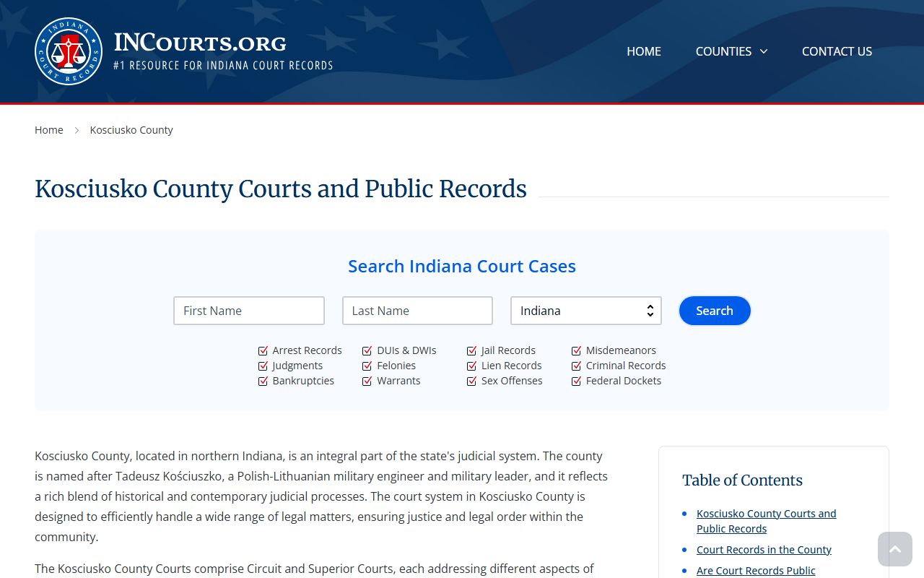The image size is (924, 578).
Task: Click the chevron next to COUNTIES
Action: (764, 51)
